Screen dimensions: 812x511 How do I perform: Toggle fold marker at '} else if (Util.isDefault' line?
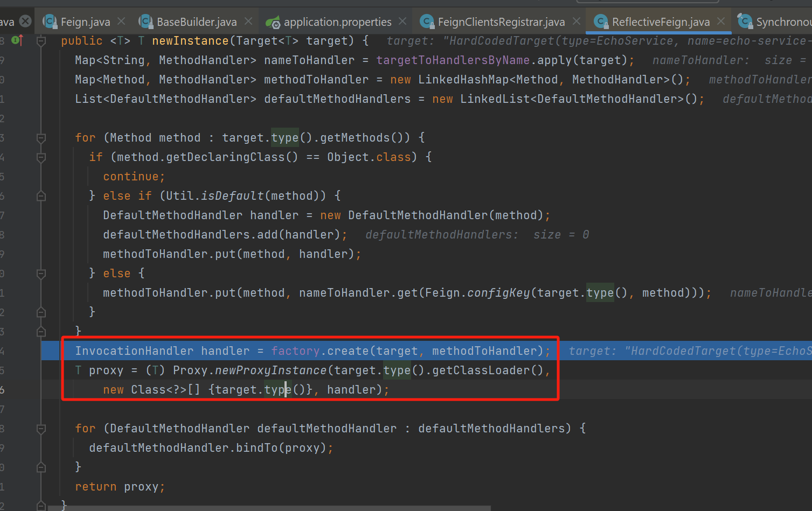[x=41, y=196]
